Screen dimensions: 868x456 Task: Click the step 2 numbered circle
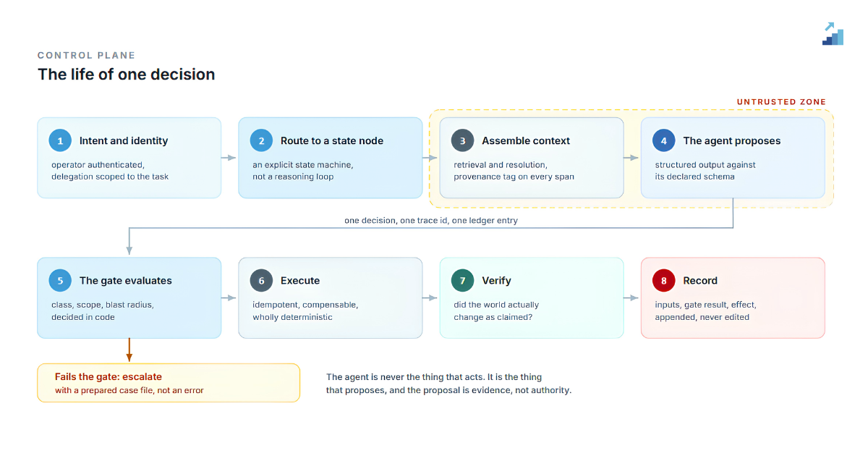[262, 141]
